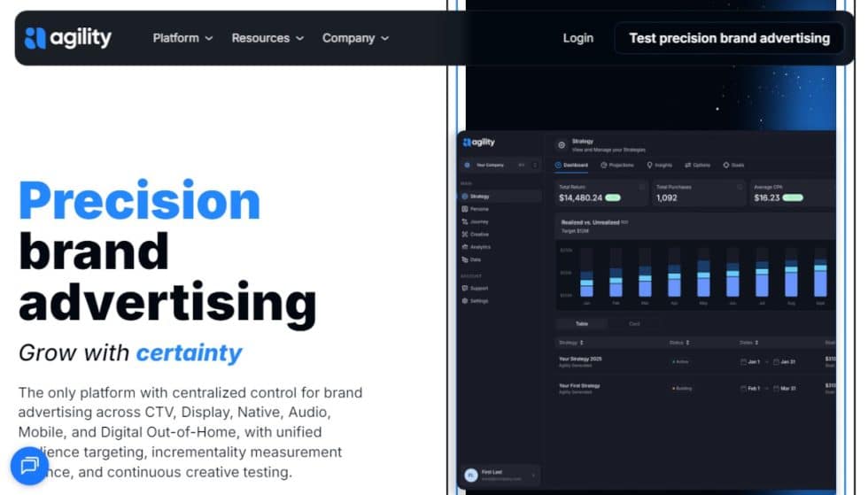
Task: Click the $16.23 Average CPA value
Action: pyautogui.click(x=767, y=197)
